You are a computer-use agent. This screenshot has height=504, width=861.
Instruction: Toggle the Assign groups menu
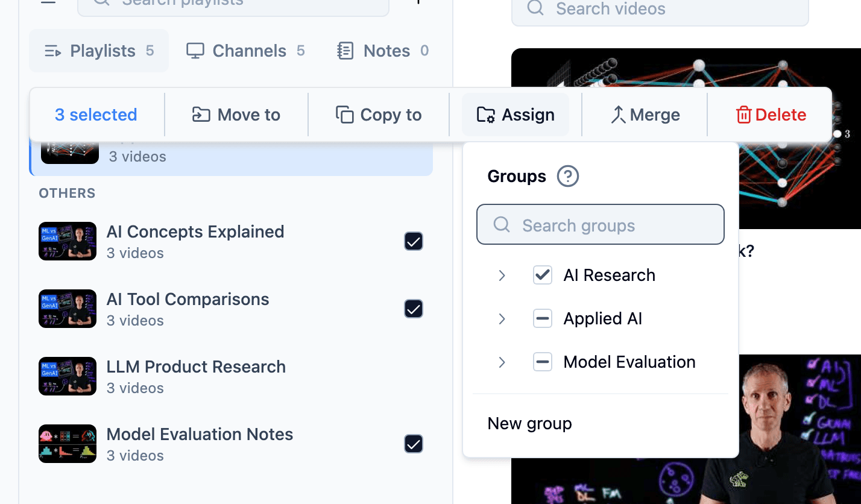point(516,115)
